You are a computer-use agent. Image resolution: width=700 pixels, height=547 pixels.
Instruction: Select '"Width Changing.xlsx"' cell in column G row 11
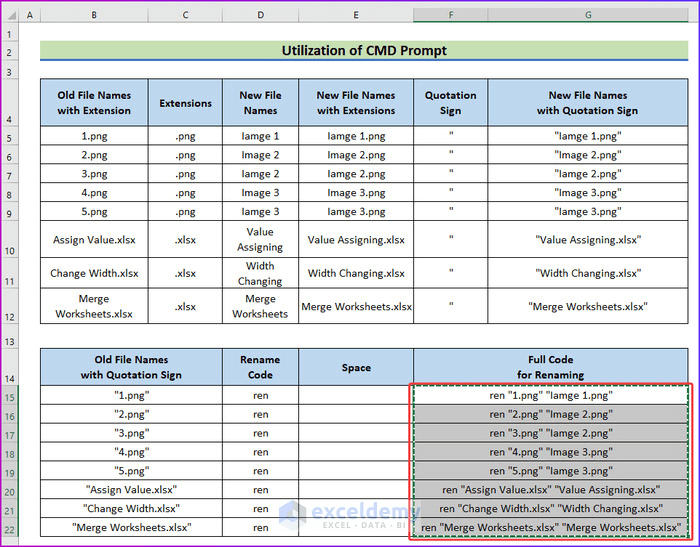click(588, 273)
